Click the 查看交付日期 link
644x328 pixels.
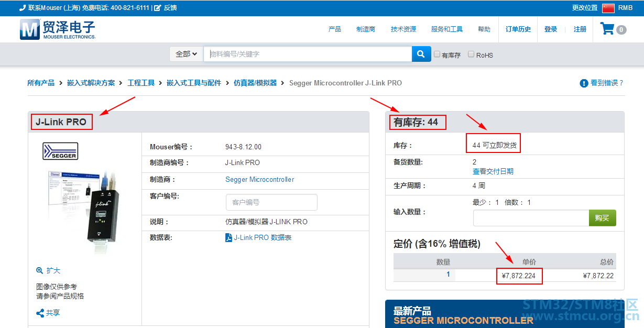click(493, 171)
